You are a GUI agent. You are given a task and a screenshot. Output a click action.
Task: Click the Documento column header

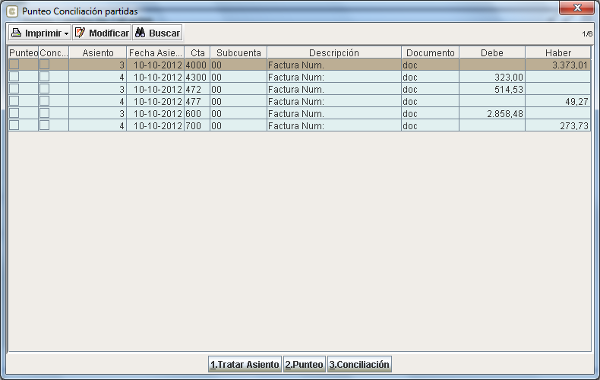(430, 52)
